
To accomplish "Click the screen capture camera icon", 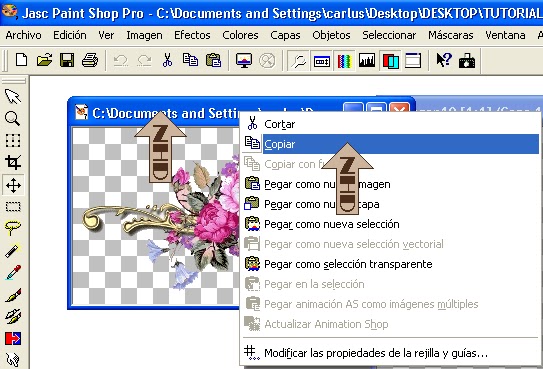I will click(x=467, y=61).
